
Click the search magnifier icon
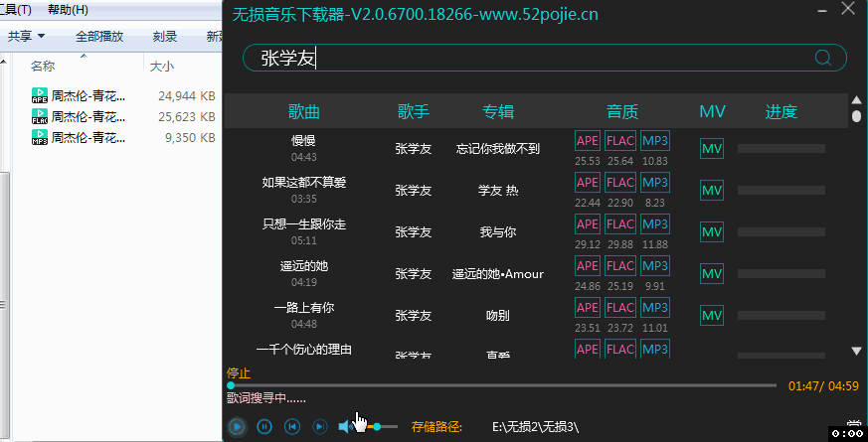pyautogui.click(x=822, y=58)
